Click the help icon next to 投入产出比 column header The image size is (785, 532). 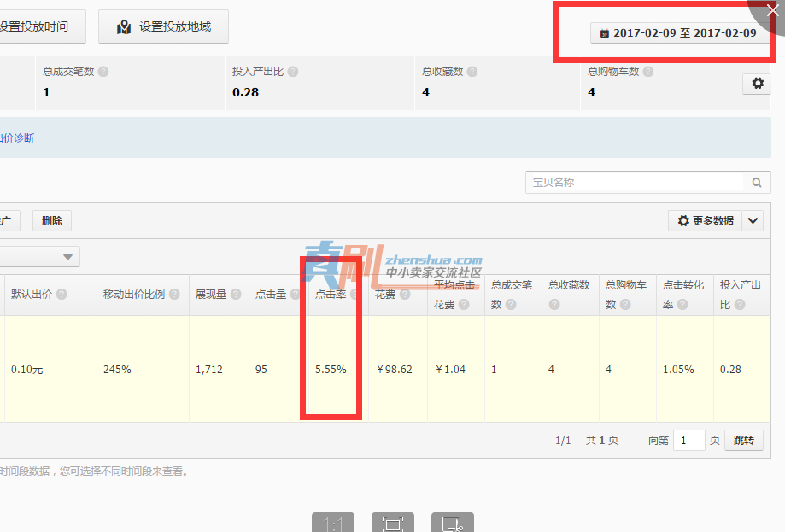pos(740,304)
